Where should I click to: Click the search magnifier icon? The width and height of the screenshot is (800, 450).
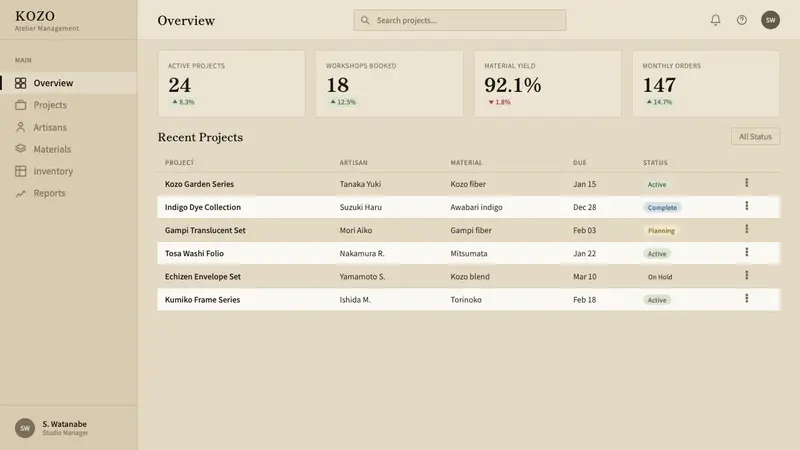365,20
